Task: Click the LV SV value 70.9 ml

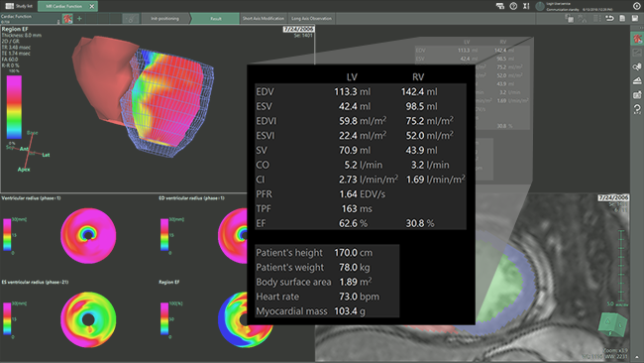Action: tap(355, 151)
